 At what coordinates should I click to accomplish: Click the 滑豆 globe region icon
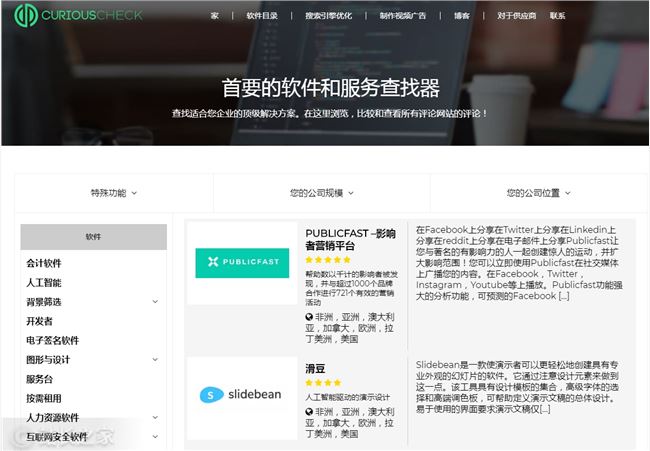(309, 412)
